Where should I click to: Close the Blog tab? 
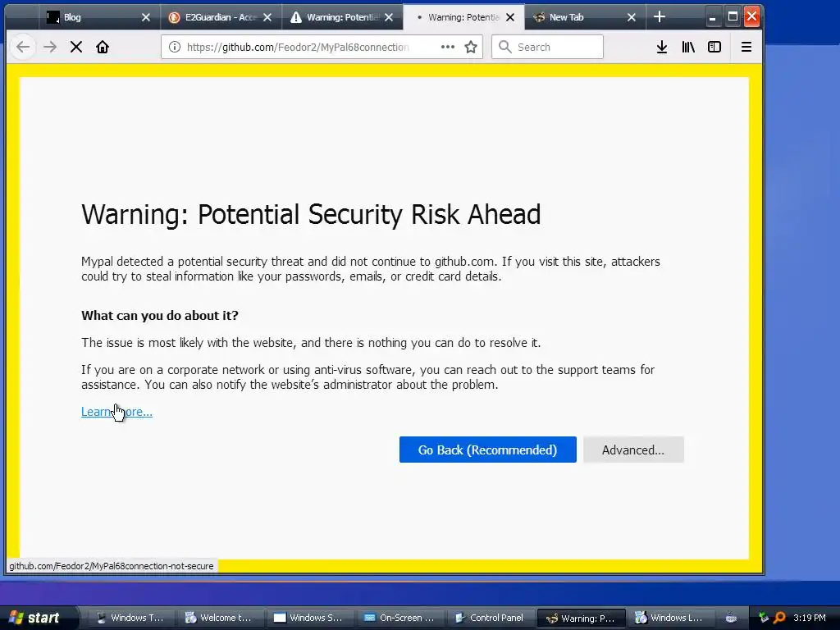tap(146, 17)
